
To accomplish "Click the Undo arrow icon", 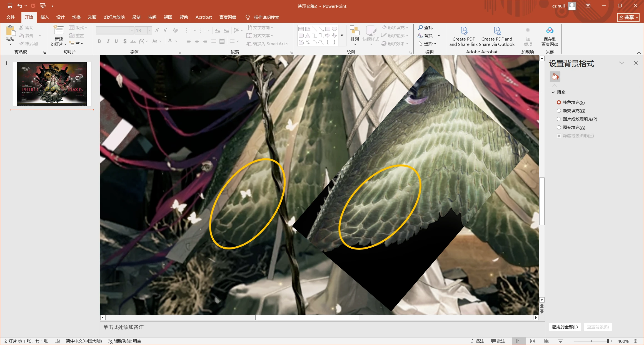I will click(19, 6).
